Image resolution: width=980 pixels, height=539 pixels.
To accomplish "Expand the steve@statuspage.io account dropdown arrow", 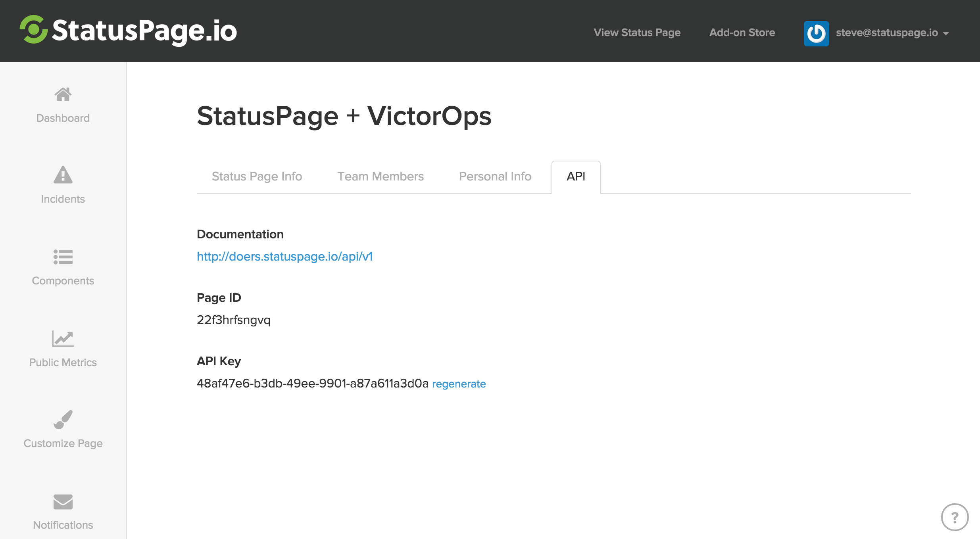I will (946, 34).
